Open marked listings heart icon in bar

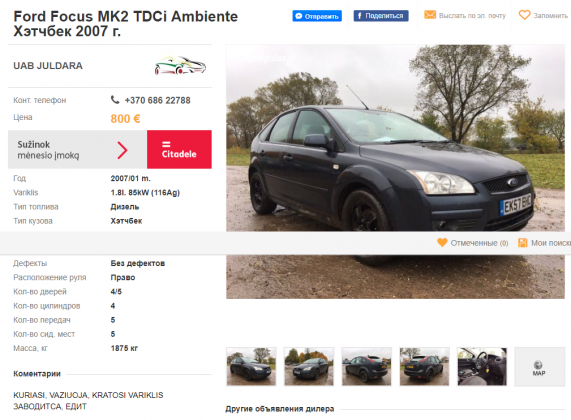442,243
